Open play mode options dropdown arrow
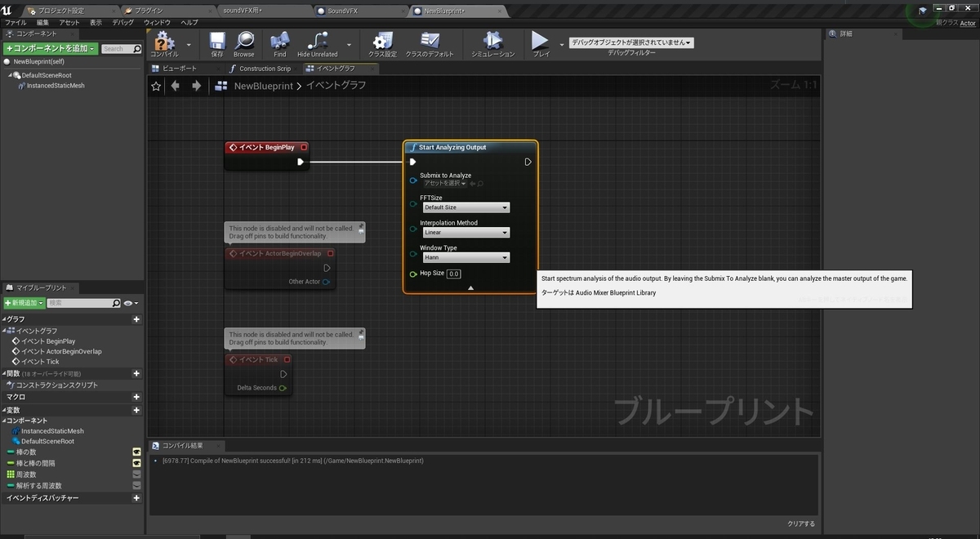The height and width of the screenshot is (539, 980). pyautogui.click(x=561, y=44)
